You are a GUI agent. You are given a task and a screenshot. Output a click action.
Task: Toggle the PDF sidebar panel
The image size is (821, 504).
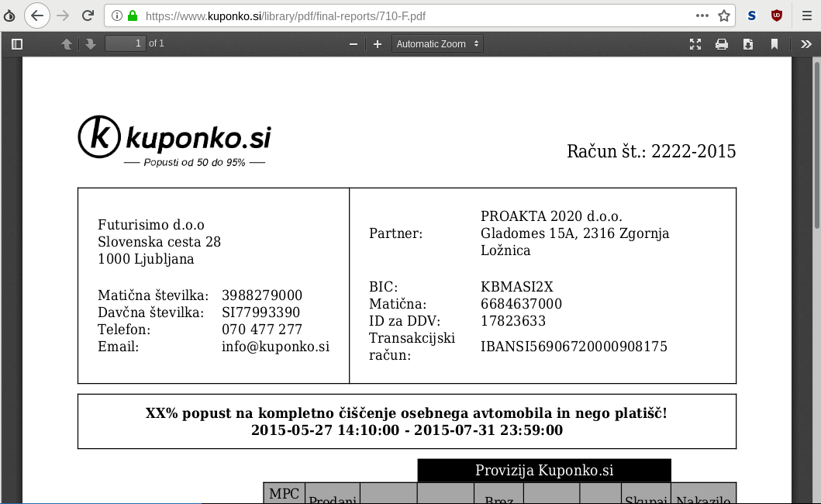tap(17, 44)
